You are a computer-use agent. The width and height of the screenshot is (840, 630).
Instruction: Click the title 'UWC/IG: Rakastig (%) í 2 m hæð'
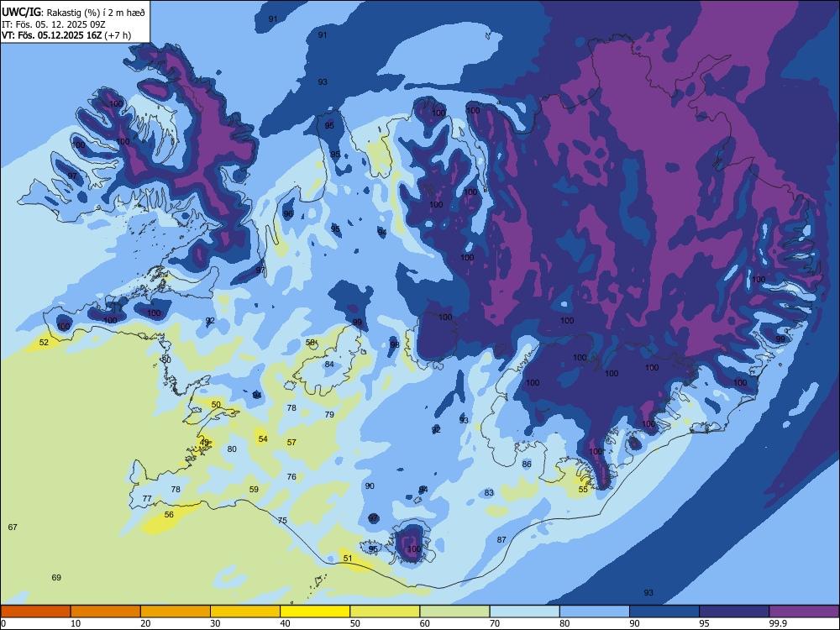[x=73, y=13]
